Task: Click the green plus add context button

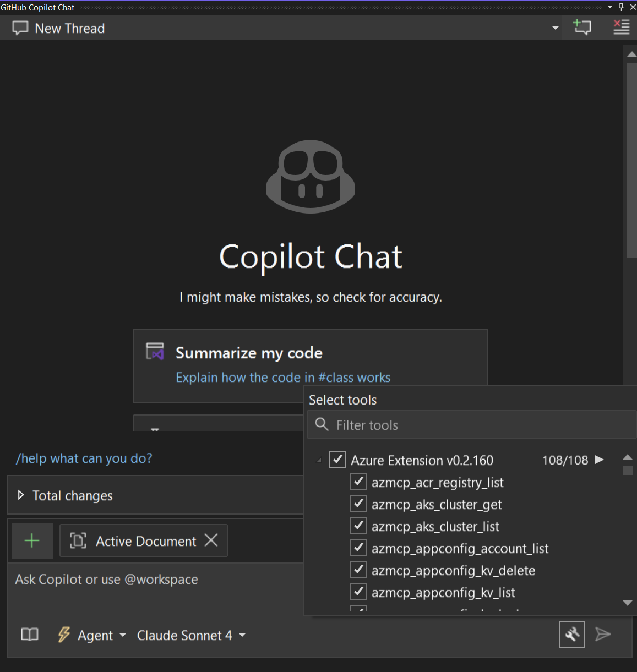Action: tap(32, 540)
